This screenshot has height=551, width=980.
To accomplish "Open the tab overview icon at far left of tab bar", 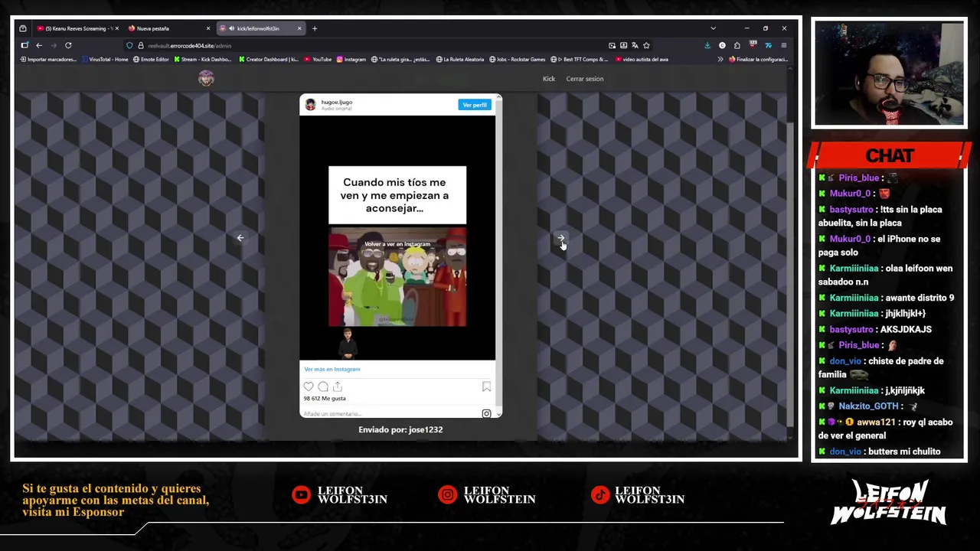I will [23, 28].
